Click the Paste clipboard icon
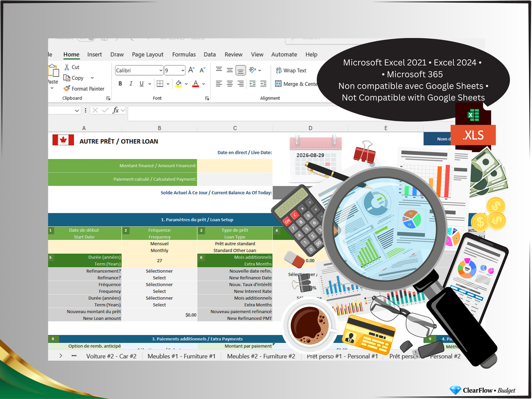The height and width of the screenshot is (399, 532). point(53,71)
